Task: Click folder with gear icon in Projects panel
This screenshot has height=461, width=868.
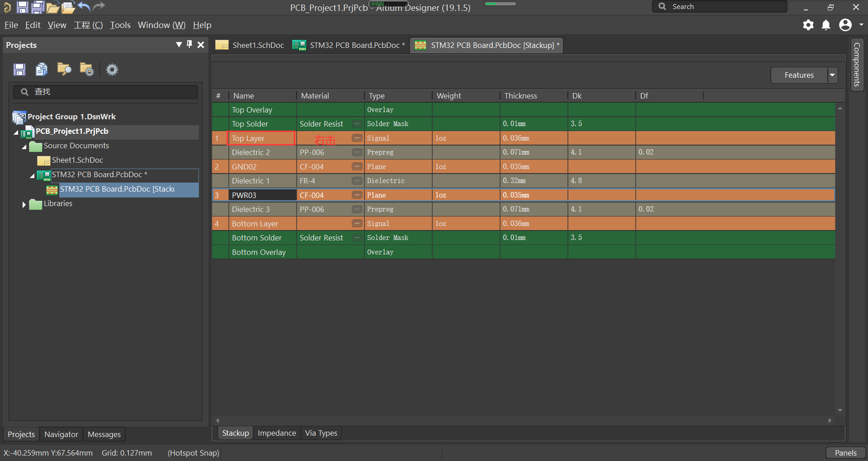Action: pyautogui.click(x=86, y=69)
